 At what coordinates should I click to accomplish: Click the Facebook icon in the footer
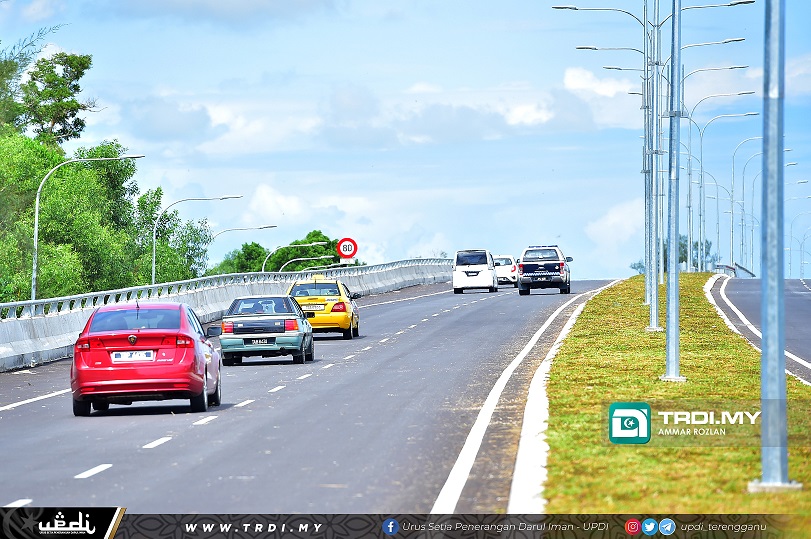(x=391, y=526)
